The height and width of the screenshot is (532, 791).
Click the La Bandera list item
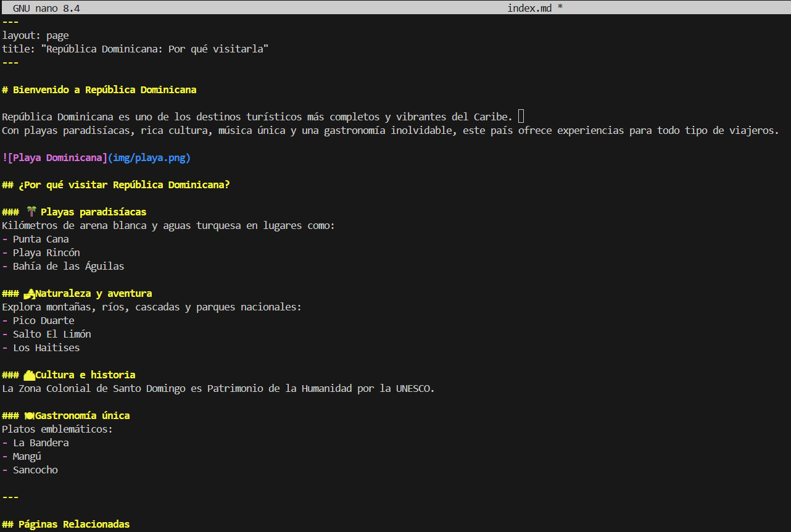pyautogui.click(x=41, y=443)
